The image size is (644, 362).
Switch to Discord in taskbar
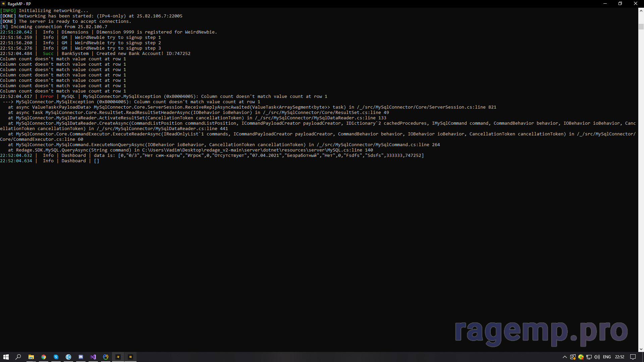pos(81,357)
